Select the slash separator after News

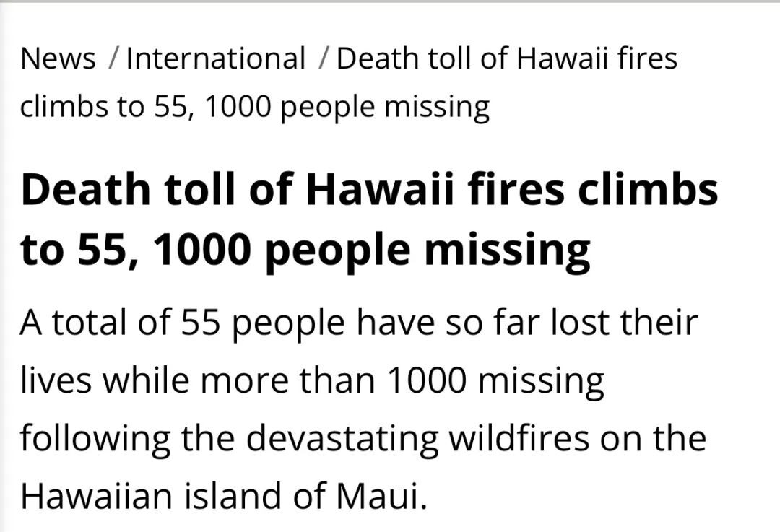(113, 59)
